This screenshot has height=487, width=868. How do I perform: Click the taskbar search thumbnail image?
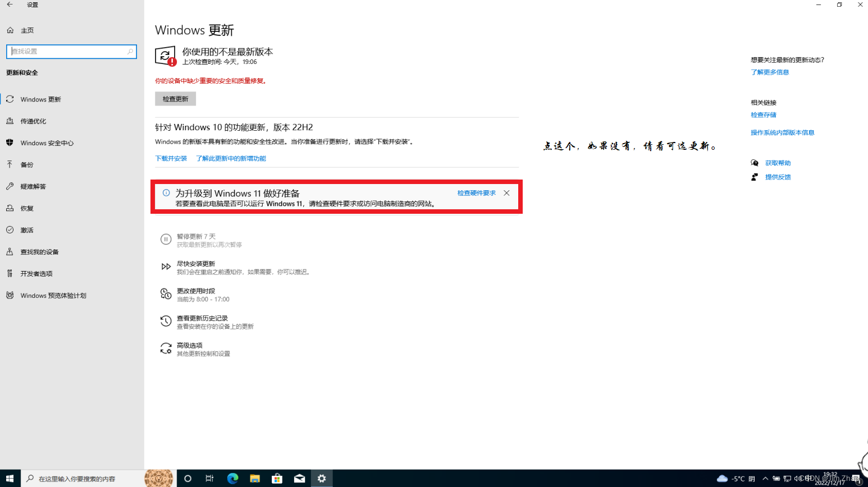(159, 479)
